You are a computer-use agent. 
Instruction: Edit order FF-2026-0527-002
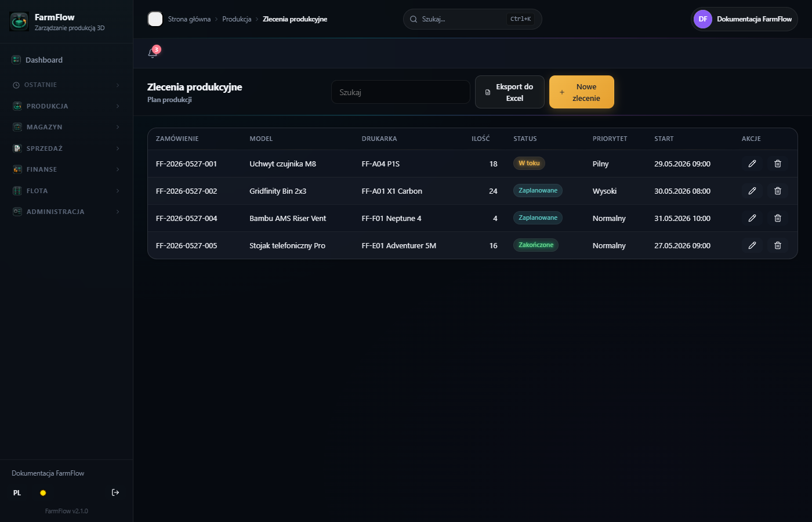tap(752, 191)
